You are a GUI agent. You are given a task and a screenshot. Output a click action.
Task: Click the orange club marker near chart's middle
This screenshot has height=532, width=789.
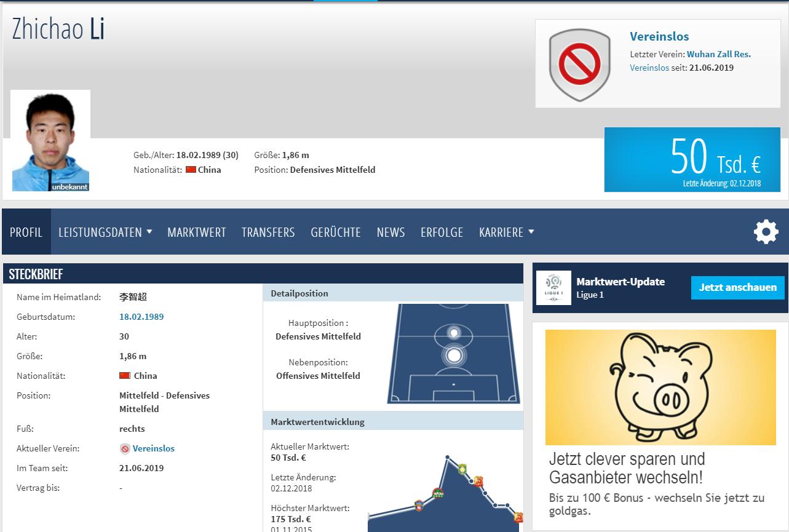478,481
